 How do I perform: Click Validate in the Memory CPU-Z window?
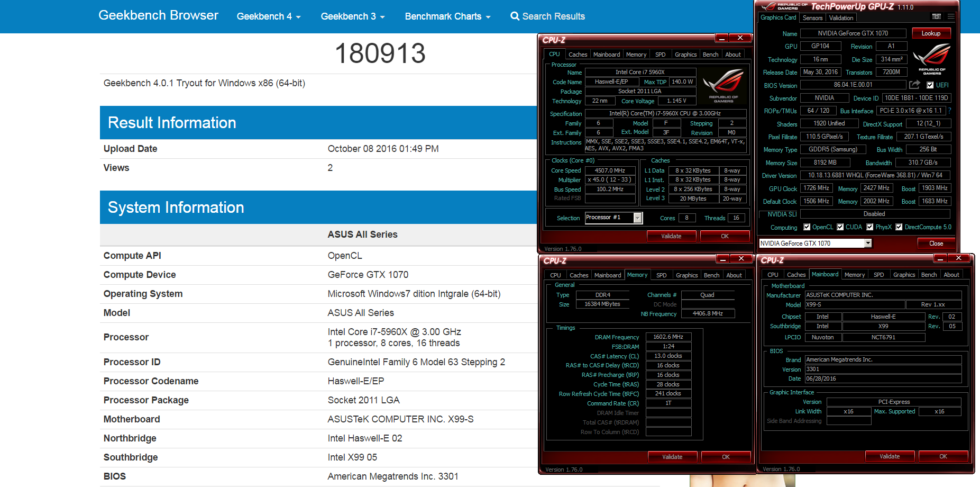[x=672, y=457]
